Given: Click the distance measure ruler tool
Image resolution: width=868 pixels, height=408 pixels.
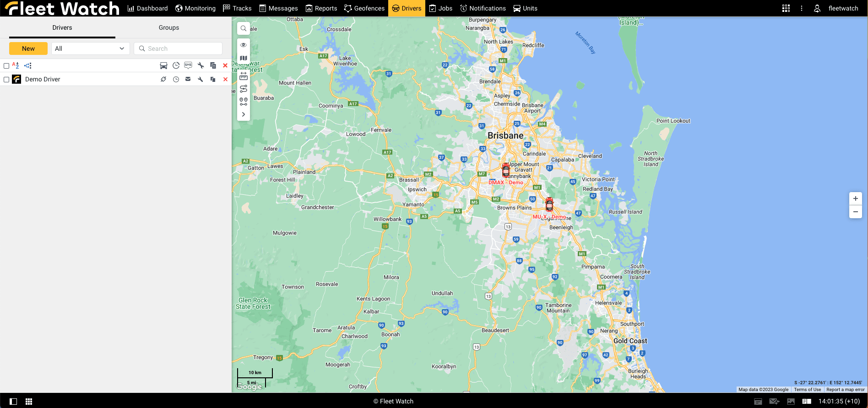Looking at the screenshot, I should 244,76.
